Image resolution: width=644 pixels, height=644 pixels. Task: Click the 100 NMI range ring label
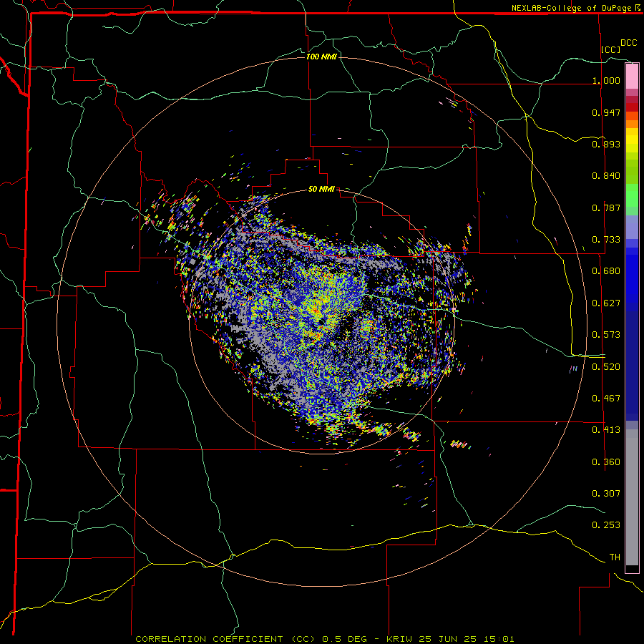pyautogui.click(x=321, y=57)
